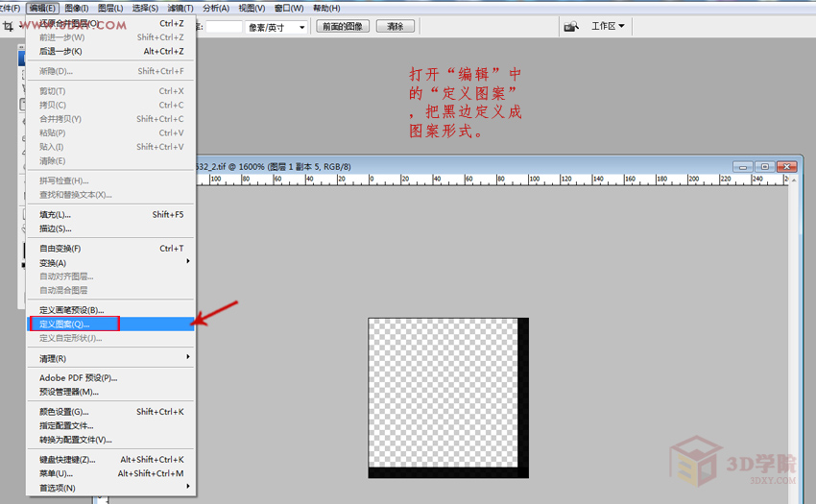Choose 定义图案(Q)... menu entry
Viewport: 816px width, 504px height.
click(x=110, y=324)
